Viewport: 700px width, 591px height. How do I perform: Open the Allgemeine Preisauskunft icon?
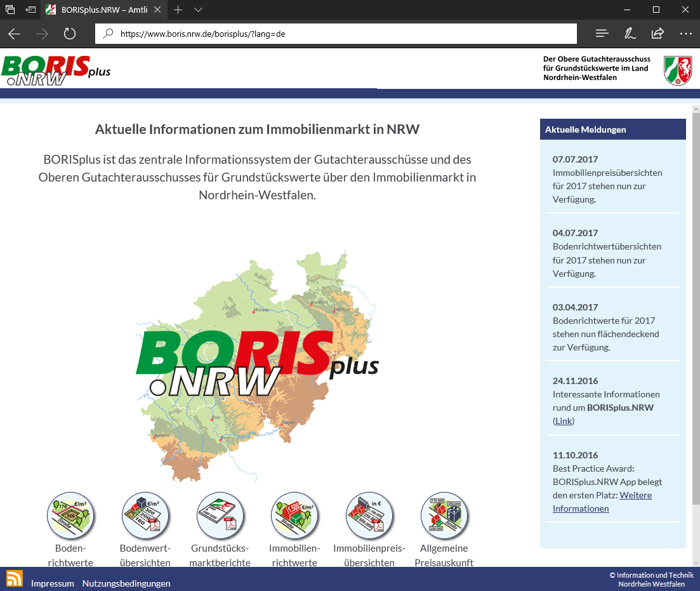(x=444, y=515)
